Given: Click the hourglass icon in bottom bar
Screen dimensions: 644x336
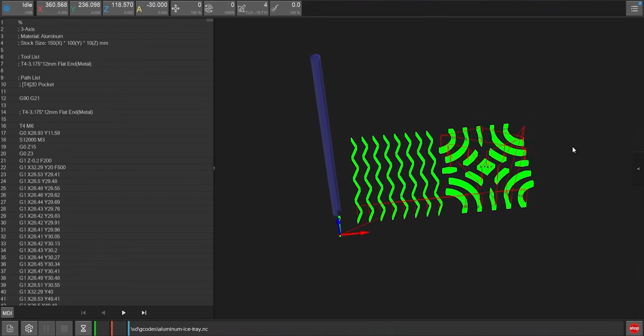Looking at the screenshot, I should 83,329.
